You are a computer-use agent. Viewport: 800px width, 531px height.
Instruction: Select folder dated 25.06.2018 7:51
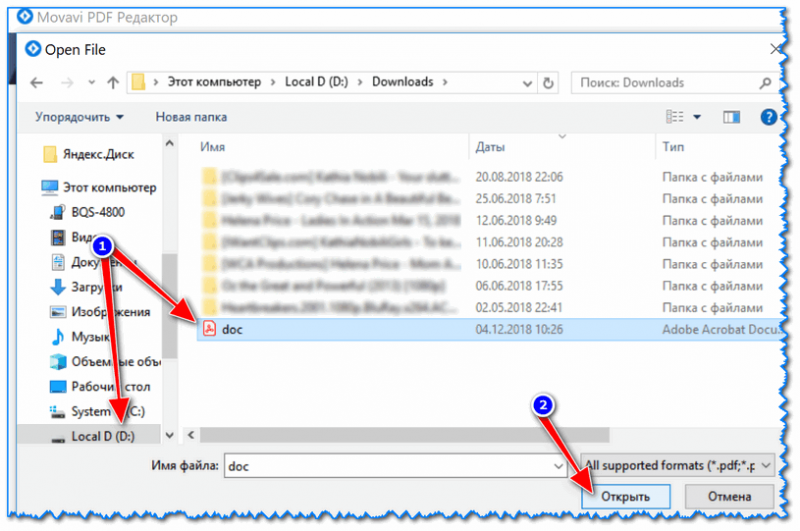pos(488,198)
